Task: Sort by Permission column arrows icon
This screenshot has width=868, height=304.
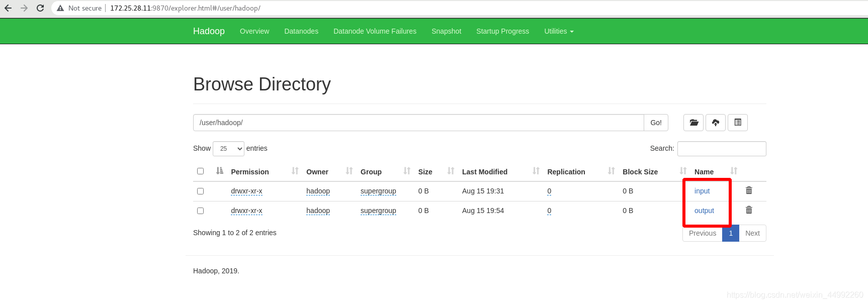Action: click(x=295, y=171)
